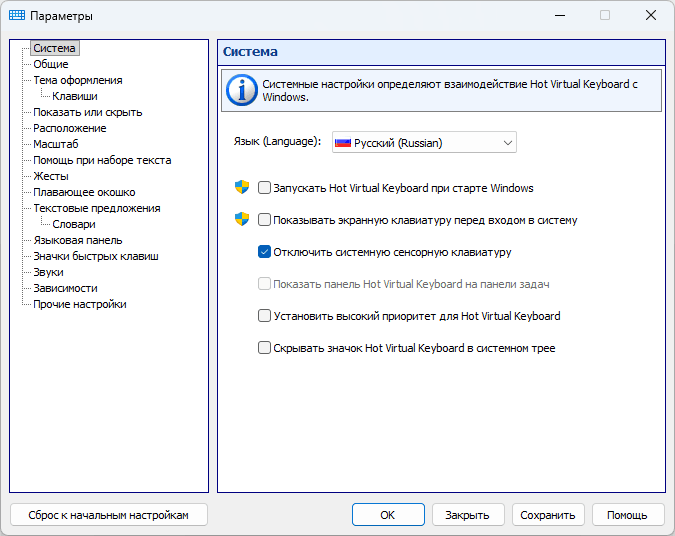Open the Клавиши subsection
The width and height of the screenshot is (675, 536).
pos(75,96)
